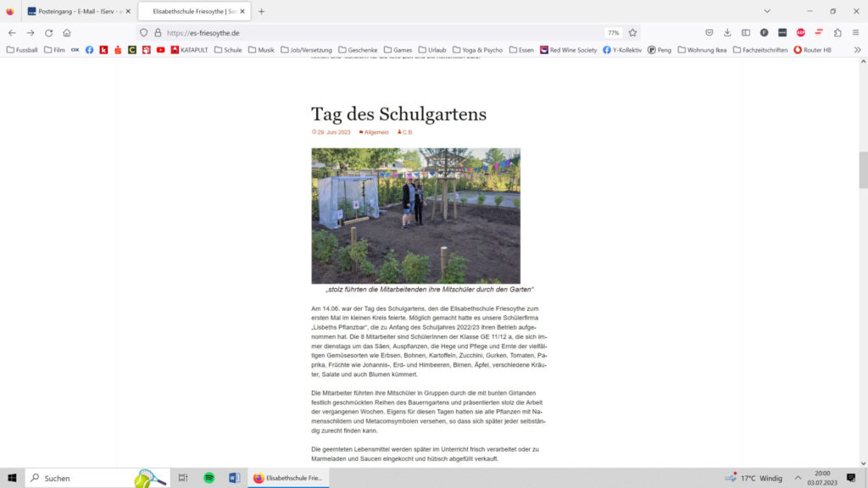Reload the current page

pos(48,33)
